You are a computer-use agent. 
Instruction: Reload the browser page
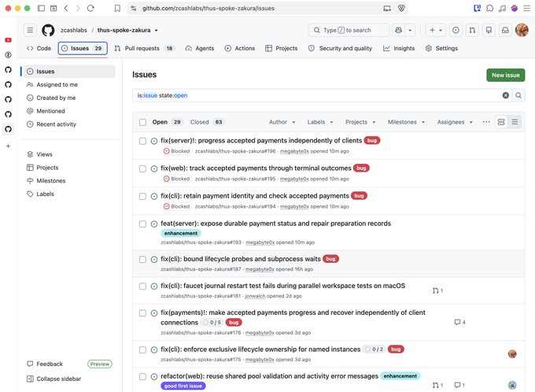(90, 8)
